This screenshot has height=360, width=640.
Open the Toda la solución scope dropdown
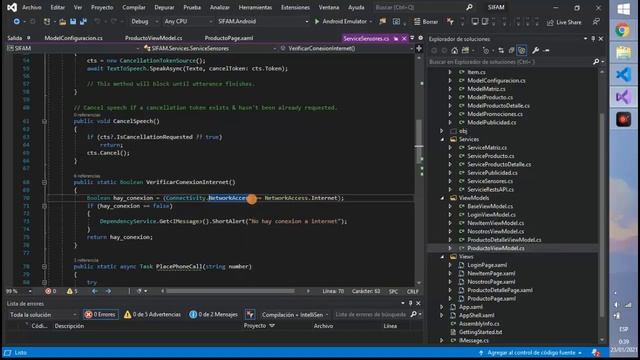coord(43,315)
